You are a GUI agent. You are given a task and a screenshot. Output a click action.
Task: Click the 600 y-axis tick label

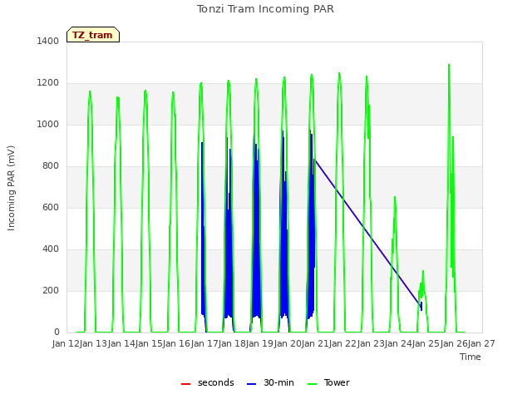(x=51, y=207)
